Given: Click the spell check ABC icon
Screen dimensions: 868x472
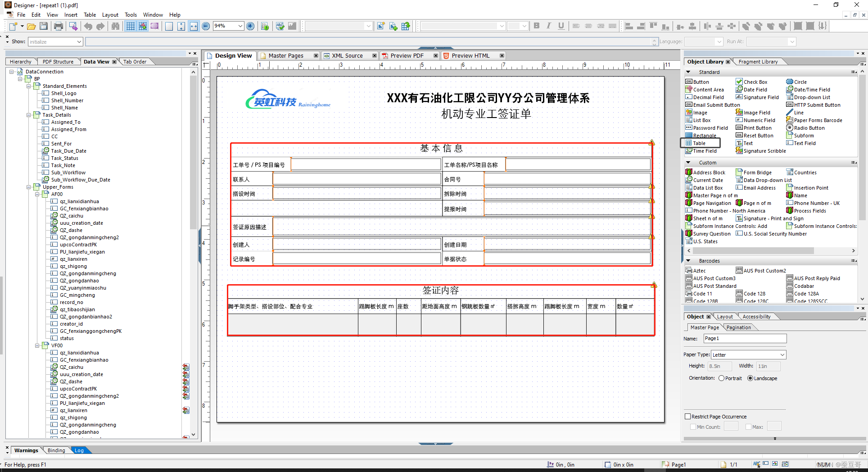Looking at the screenshot, I should [x=280, y=26].
